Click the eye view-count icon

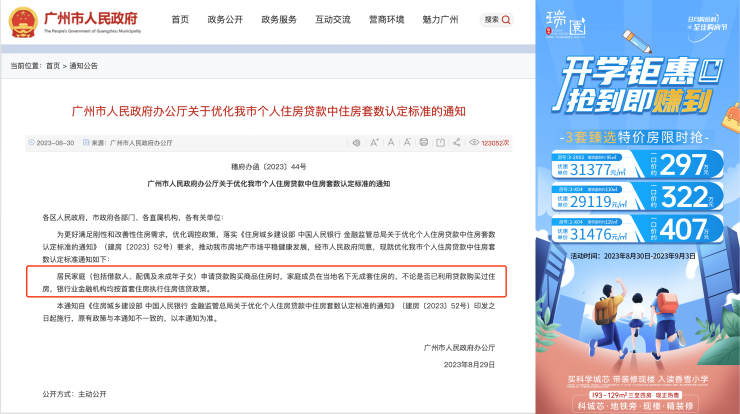[474, 143]
